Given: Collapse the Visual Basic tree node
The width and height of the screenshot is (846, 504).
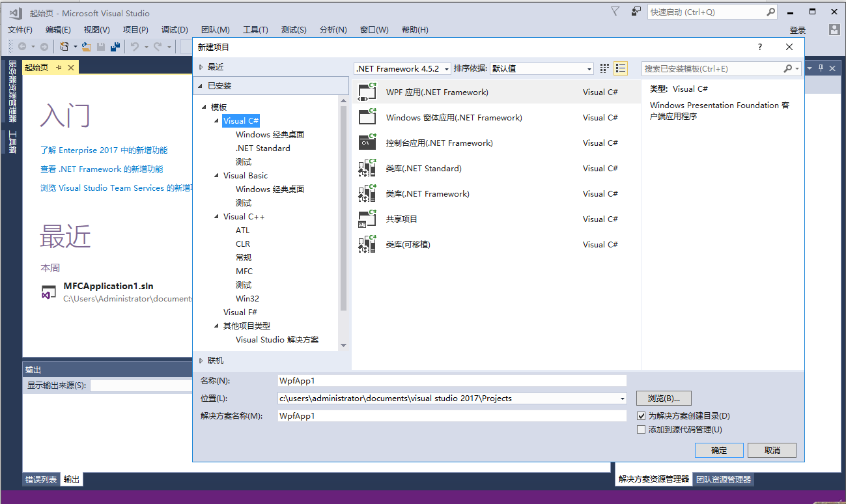Looking at the screenshot, I should pos(217,176).
